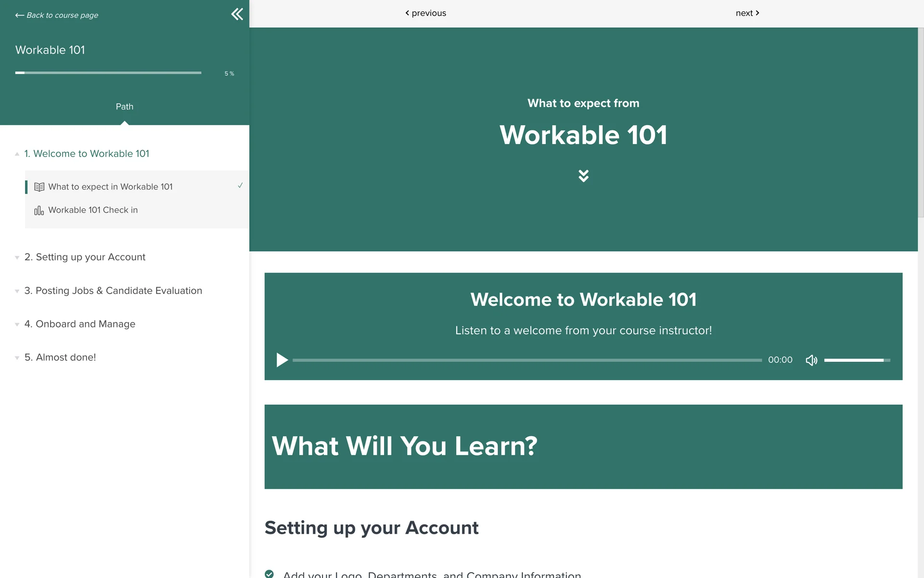Go to the previous lesson

(x=425, y=13)
